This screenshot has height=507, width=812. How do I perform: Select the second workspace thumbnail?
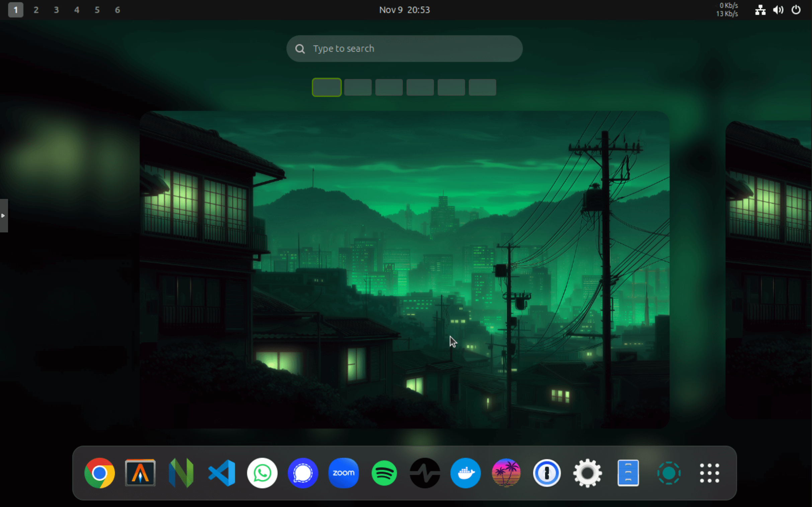click(357, 87)
